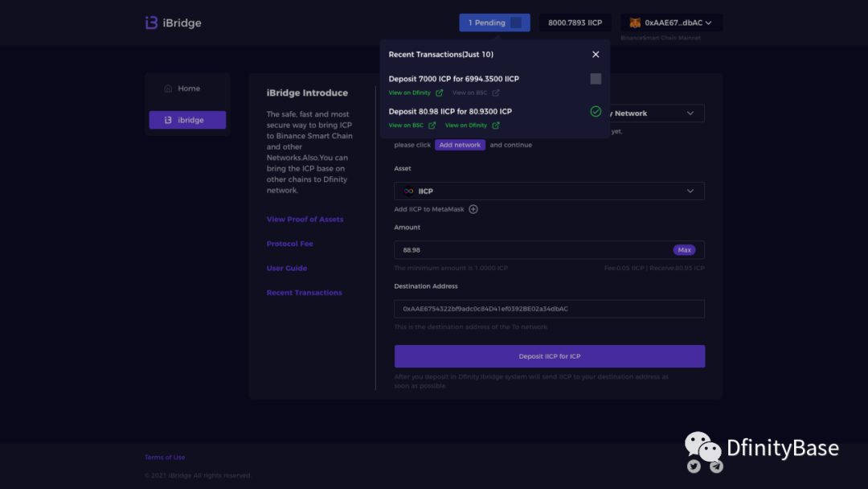Click the ibridge sidebar logo icon
868x489 pixels.
point(168,120)
